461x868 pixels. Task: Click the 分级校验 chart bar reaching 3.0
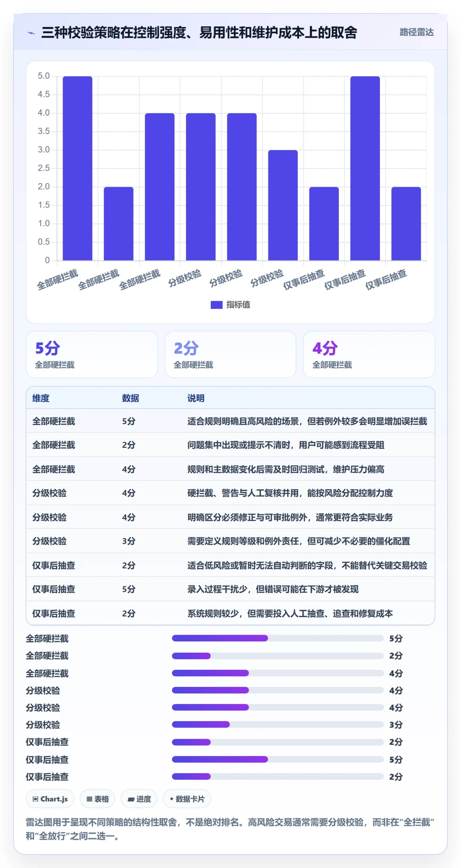click(x=283, y=205)
